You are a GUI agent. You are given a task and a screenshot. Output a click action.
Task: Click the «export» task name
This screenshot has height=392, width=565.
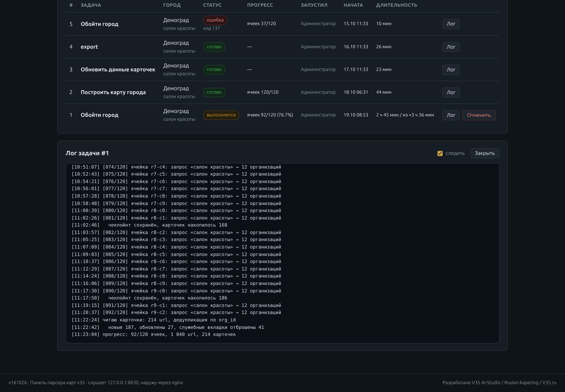point(89,47)
